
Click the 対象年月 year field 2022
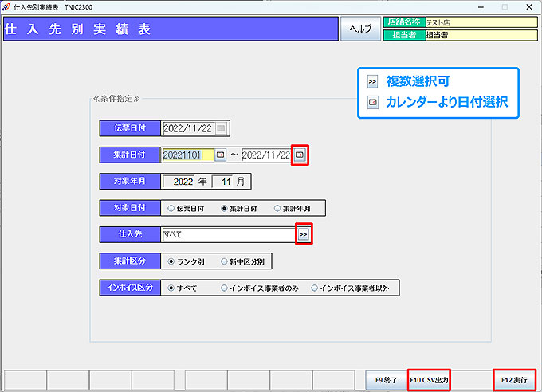(179, 182)
